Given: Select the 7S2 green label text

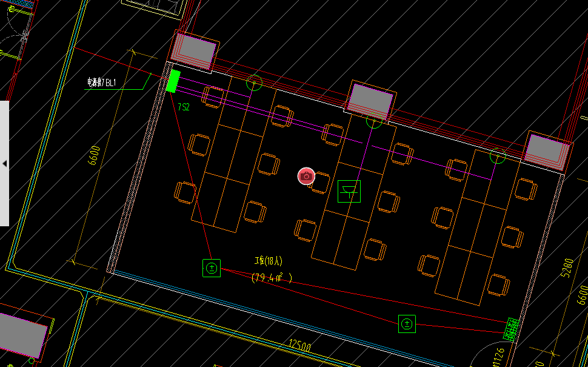Looking at the screenshot, I should 184,107.
